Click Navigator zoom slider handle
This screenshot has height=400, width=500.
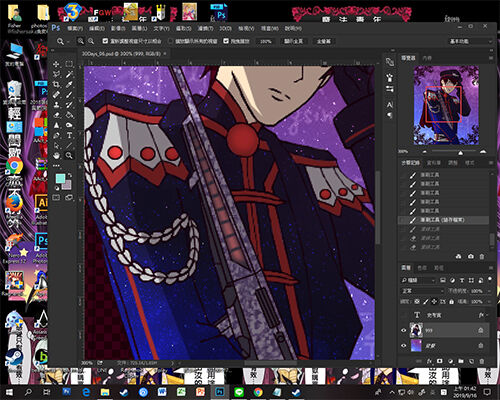[460, 152]
